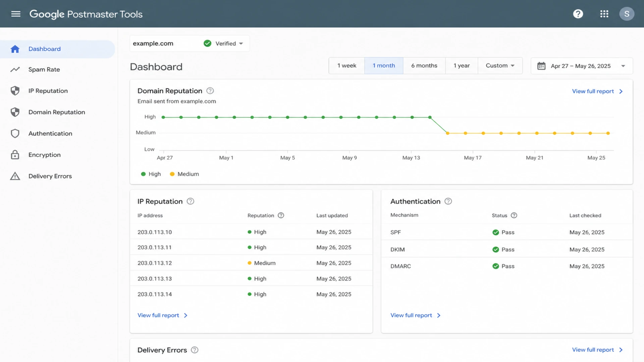Viewport: 644px width, 362px height.
Task: Select IP address 203.0.113.10 row
Action: pyautogui.click(x=251, y=232)
